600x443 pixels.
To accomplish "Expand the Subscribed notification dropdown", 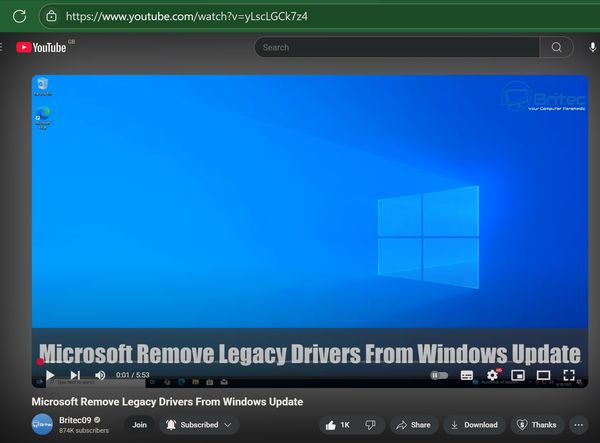I will (x=199, y=425).
